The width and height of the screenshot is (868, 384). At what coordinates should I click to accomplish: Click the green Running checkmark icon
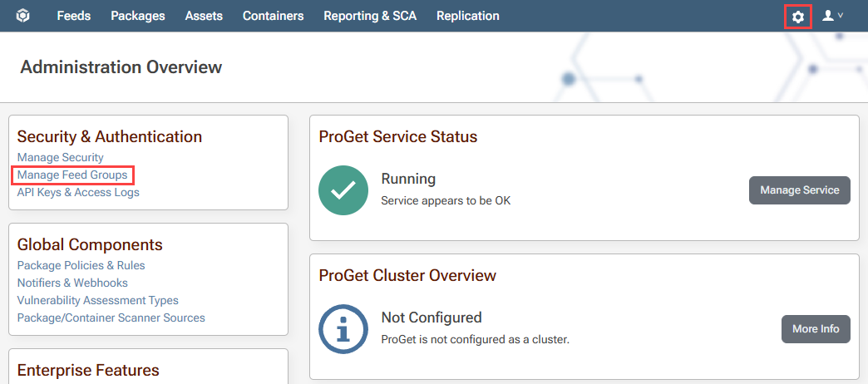(343, 190)
